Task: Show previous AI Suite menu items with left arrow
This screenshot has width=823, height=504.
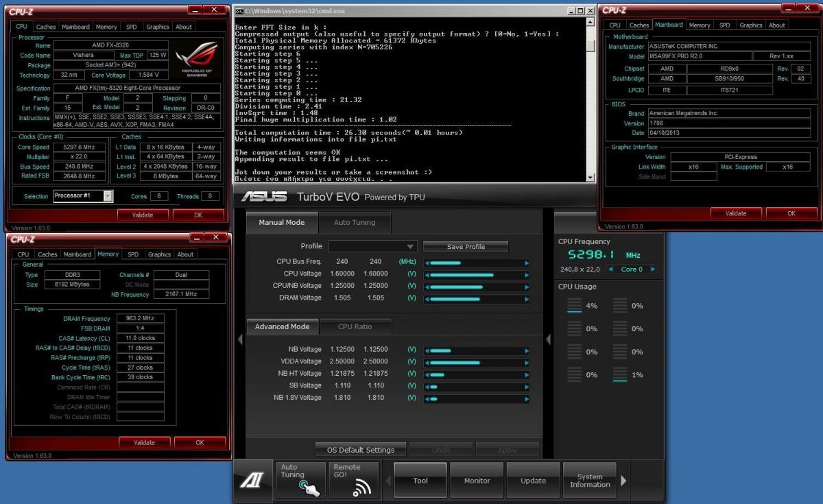Action: (x=387, y=481)
